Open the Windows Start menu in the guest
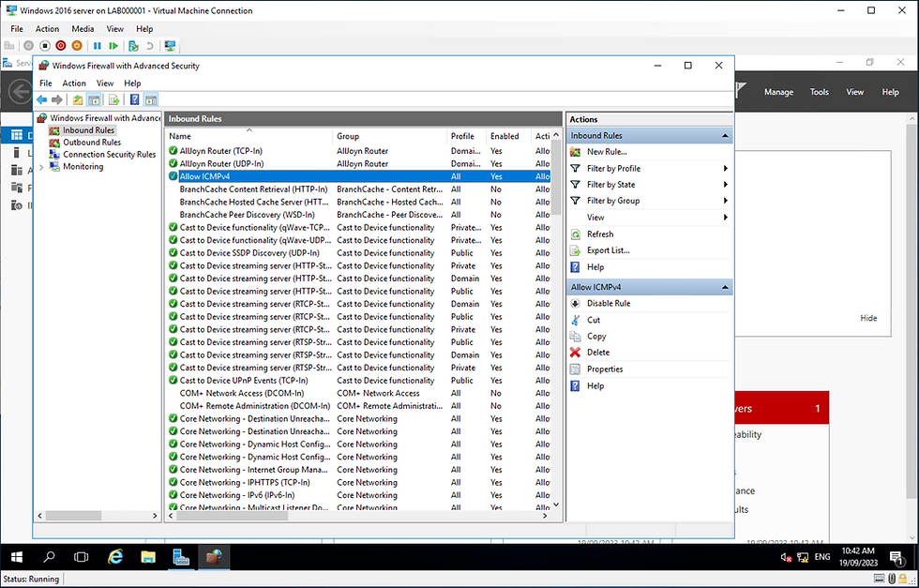This screenshot has height=588, width=919. [x=17, y=557]
